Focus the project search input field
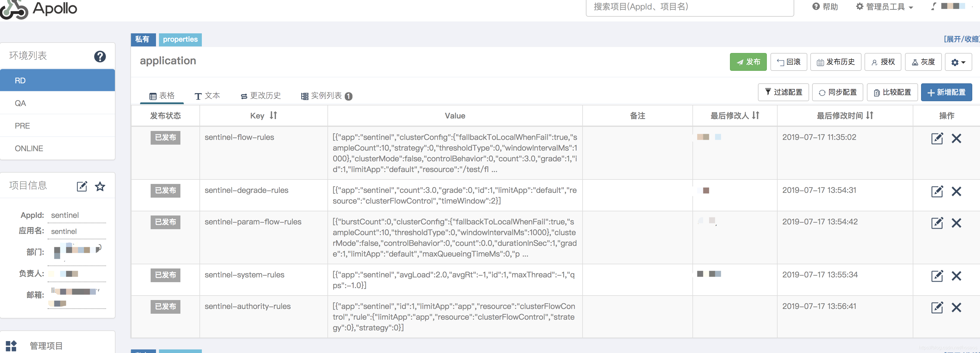 pyautogui.click(x=689, y=7)
